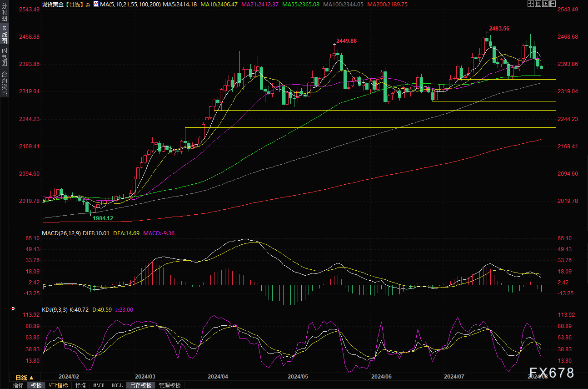
Task: Apply the BOLL template
Action: (117, 385)
